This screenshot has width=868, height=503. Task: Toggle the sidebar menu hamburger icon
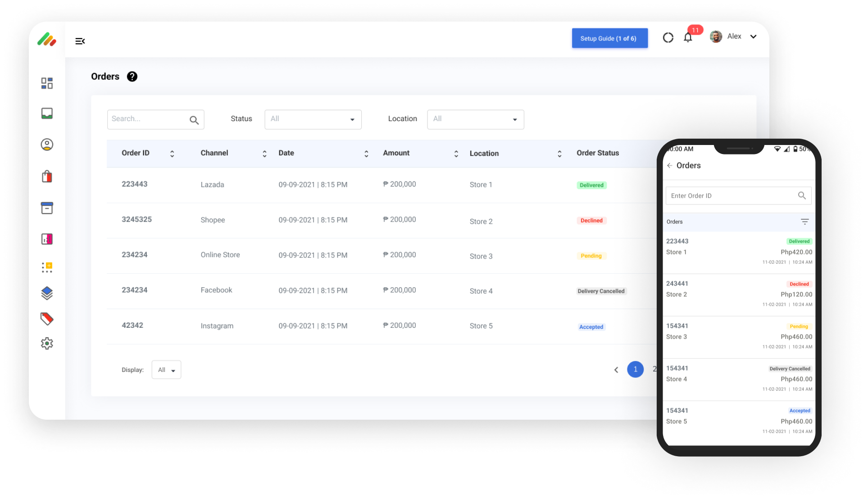coord(80,41)
